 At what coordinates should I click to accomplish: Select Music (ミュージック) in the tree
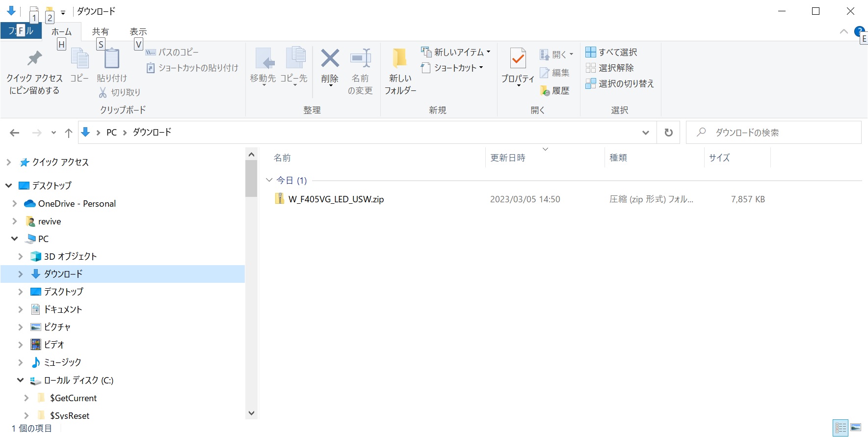62,362
